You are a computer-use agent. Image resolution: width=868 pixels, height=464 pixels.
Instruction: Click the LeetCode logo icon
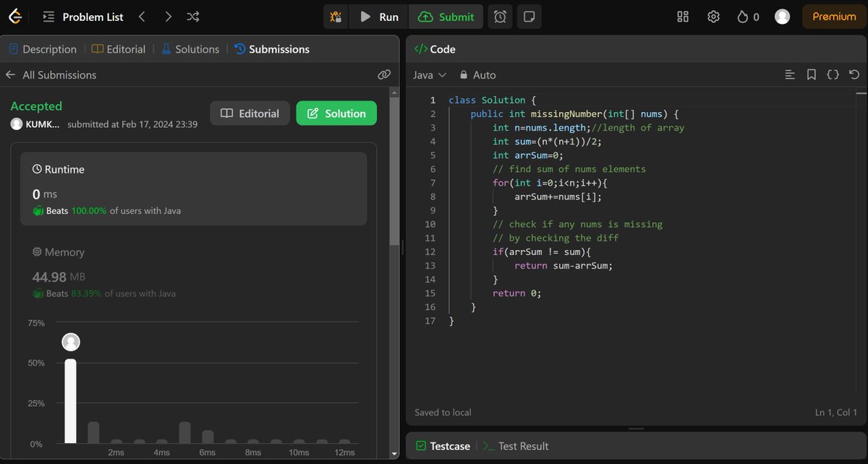tap(17, 17)
